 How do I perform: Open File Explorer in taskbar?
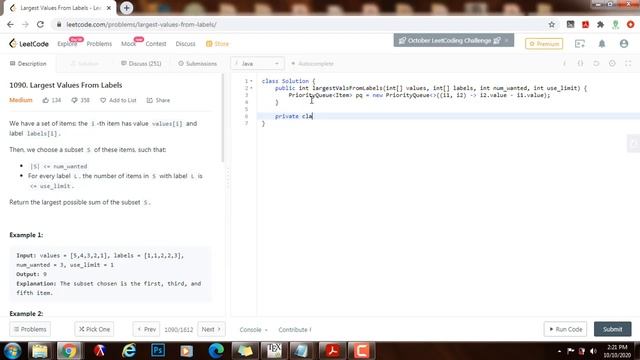[40, 351]
